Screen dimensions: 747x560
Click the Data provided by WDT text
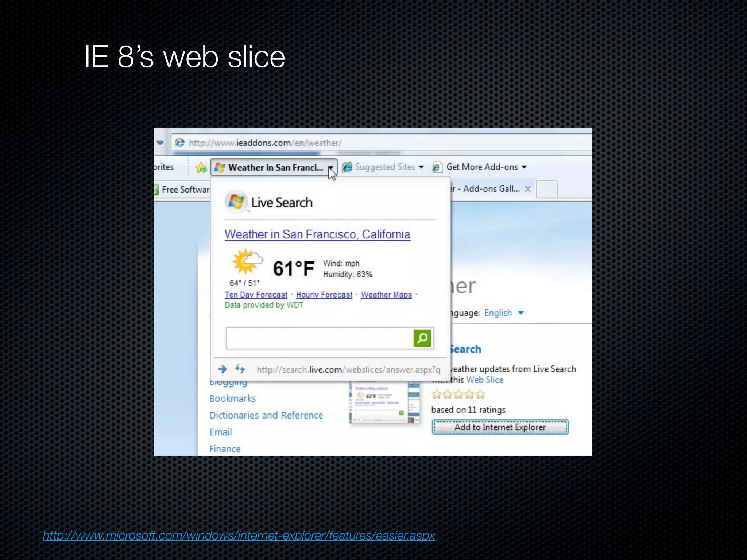click(264, 305)
